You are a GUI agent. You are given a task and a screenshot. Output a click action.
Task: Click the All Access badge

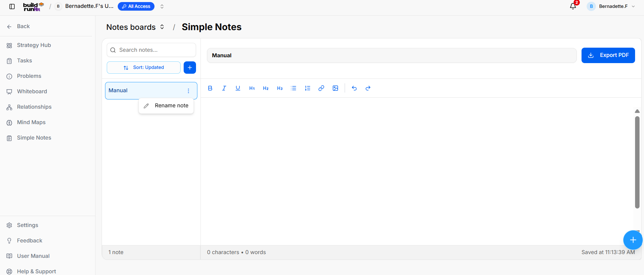coord(136,7)
